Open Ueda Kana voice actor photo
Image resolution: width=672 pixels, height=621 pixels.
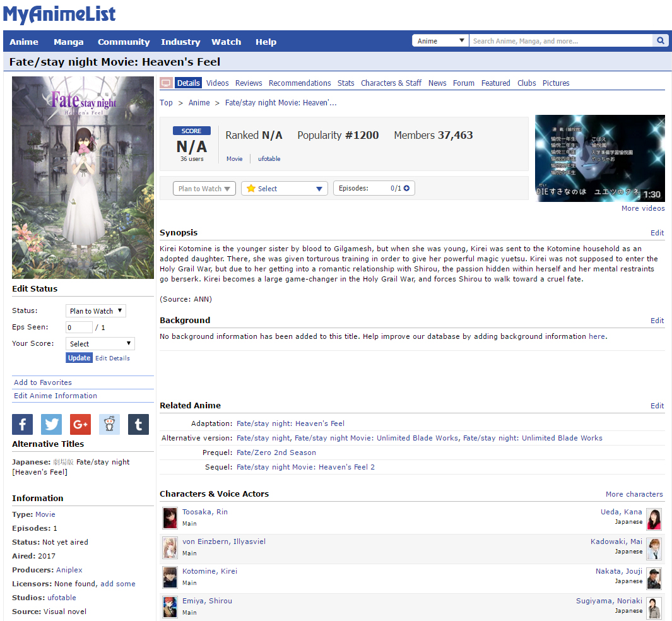click(x=654, y=518)
